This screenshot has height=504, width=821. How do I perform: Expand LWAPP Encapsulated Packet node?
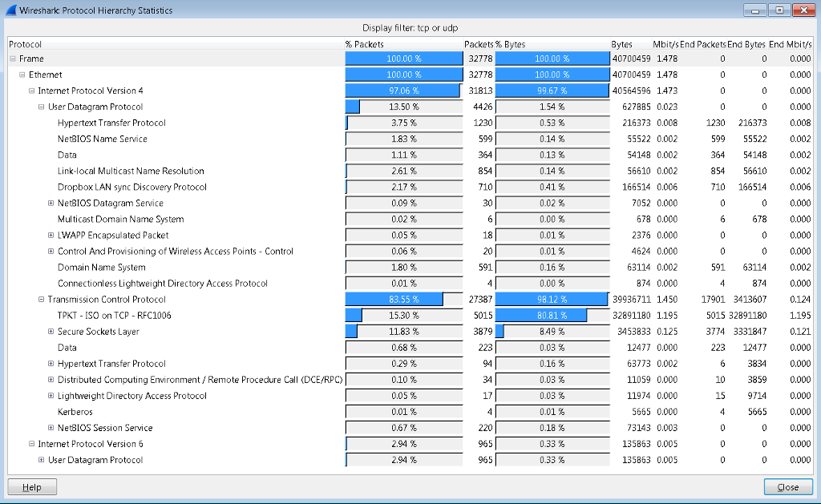coord(51,235)
